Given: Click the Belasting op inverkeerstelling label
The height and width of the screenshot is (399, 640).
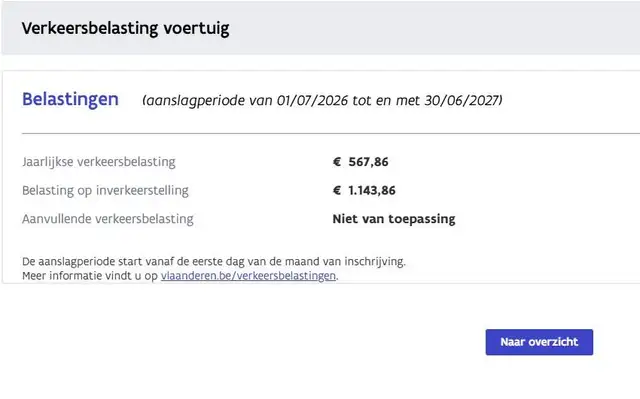Looking at the screenshot, I should point(105,191).
